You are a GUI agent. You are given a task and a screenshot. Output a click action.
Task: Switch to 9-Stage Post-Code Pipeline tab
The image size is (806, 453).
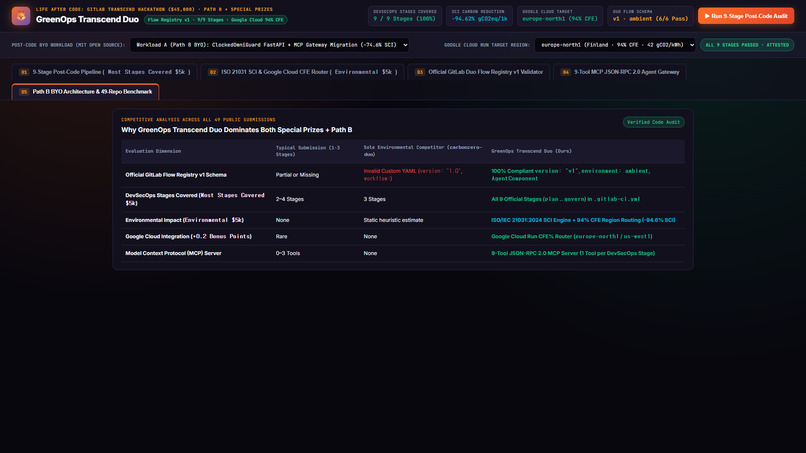pos(105,72)
